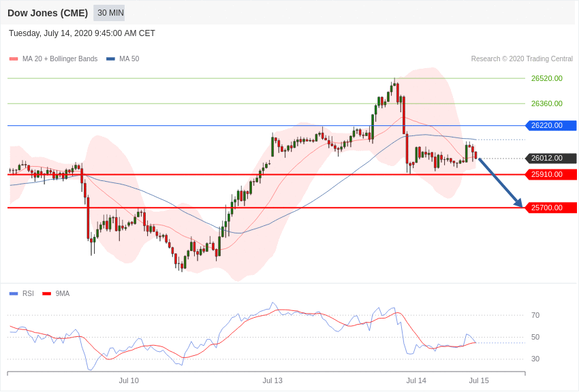579x392 pixels.
Task: Click the blue downward forecast arrow head
Action: (x=518, y=202)
